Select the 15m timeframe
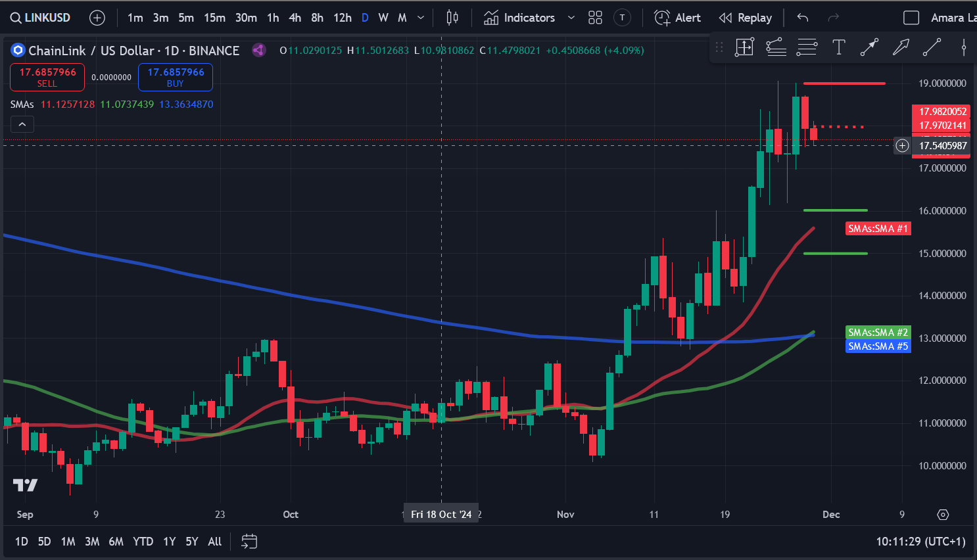Screen dimensions: 977x560 [x=214, y=18]
